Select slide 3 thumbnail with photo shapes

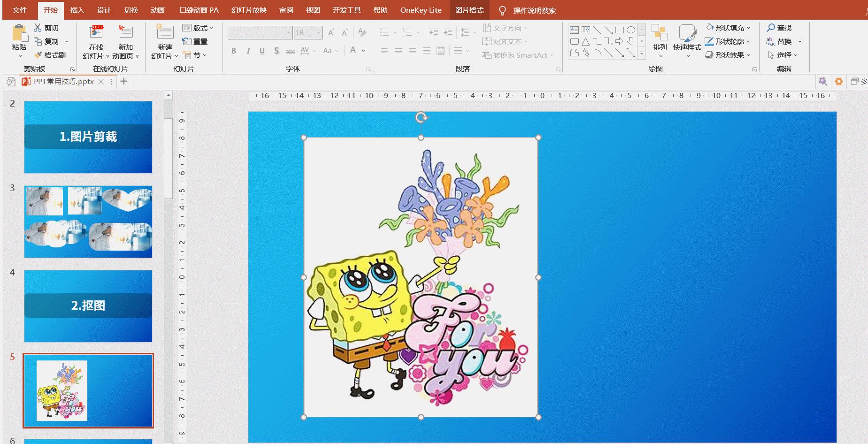88,222
